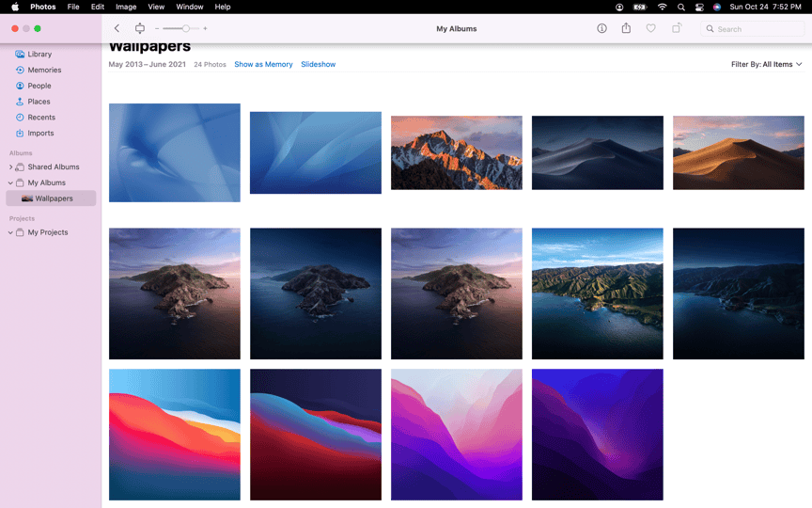Click the Wi-Fi status icon

point(662,7)
